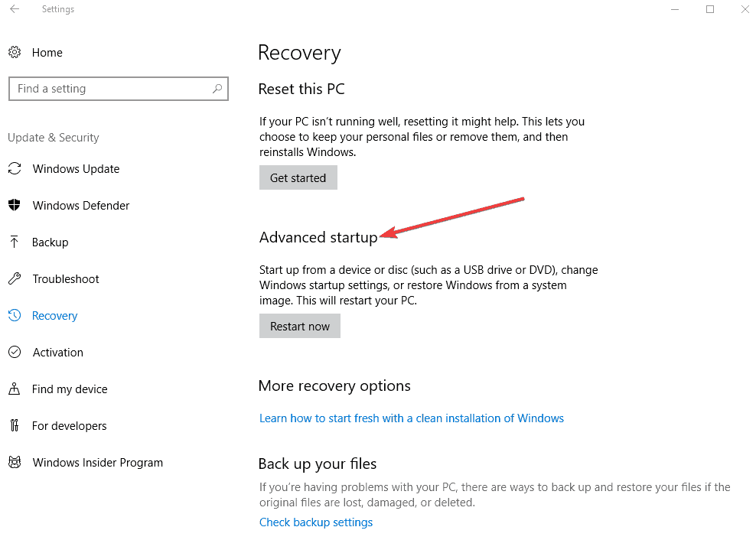
Task: Click the Windows Update sync icon
Action: (x=15, y=168)
